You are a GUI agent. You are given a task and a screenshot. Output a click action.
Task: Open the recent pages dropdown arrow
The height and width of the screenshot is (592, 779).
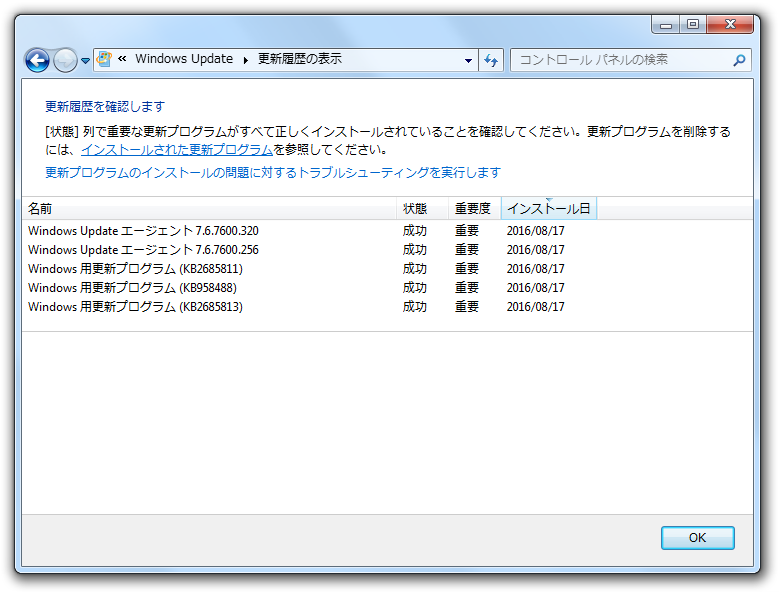pos(85,61)
